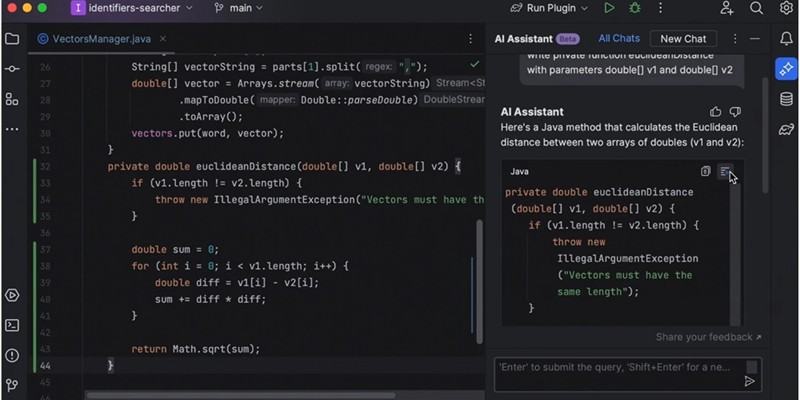
Task: Copy the Java code snippet
Action: tap(706, 172)
